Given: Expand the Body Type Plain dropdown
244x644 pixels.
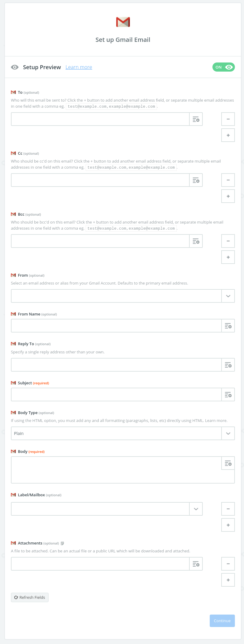Looking at the screenshot, I should click(228, 433).
